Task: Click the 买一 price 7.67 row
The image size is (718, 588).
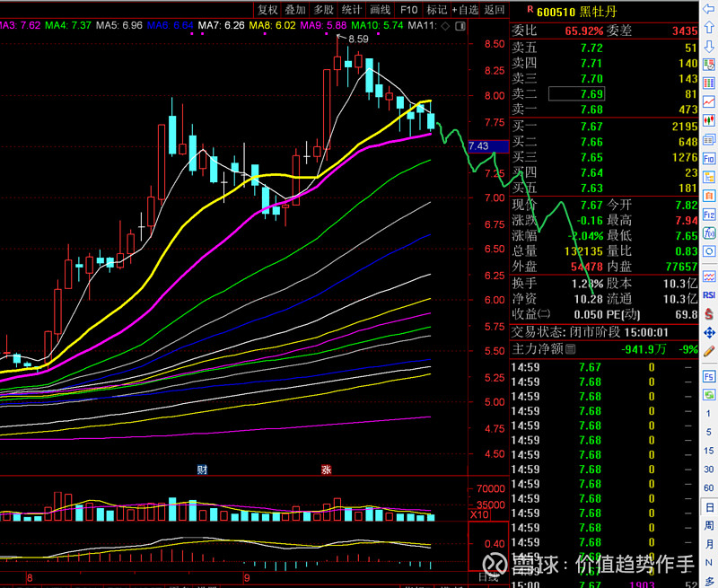Action: pos(604,127)
